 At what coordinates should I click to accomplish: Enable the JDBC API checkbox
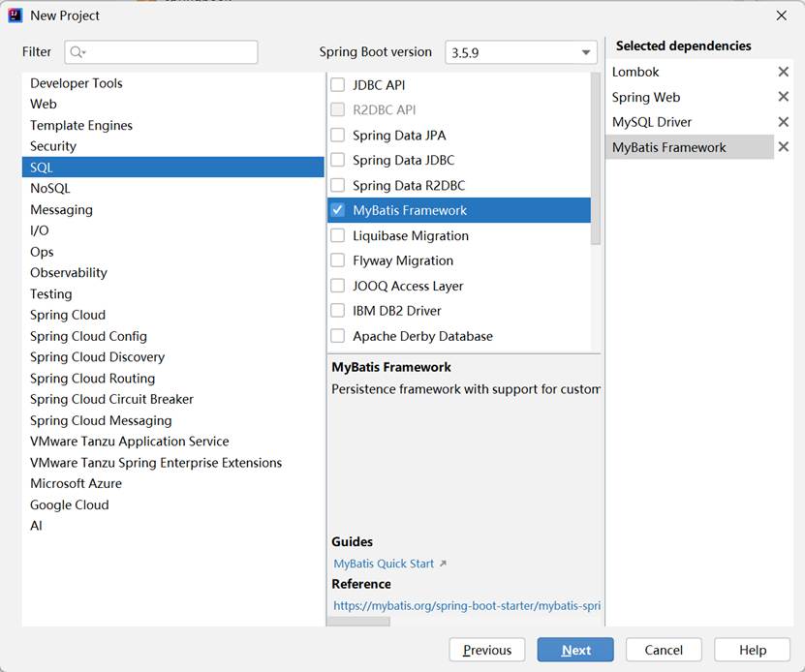(337, 84)
